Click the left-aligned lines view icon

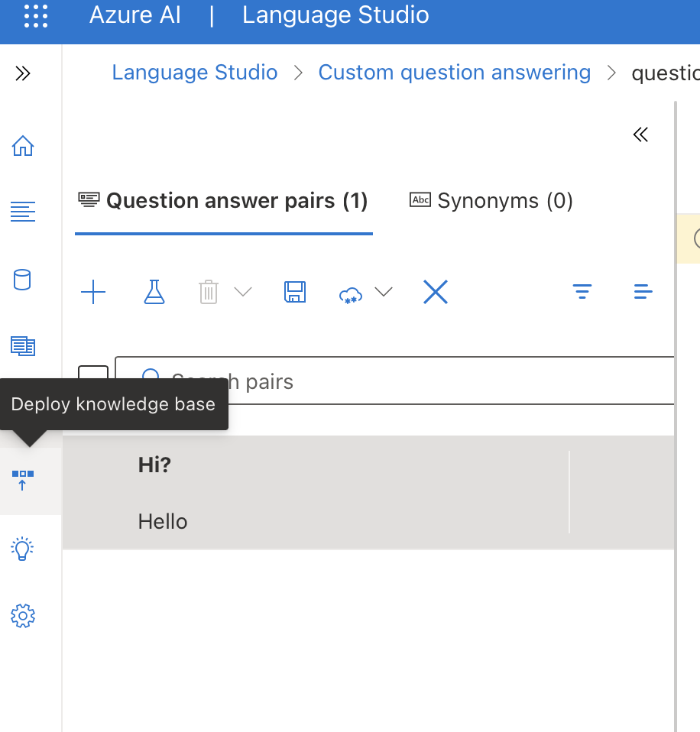643,291
